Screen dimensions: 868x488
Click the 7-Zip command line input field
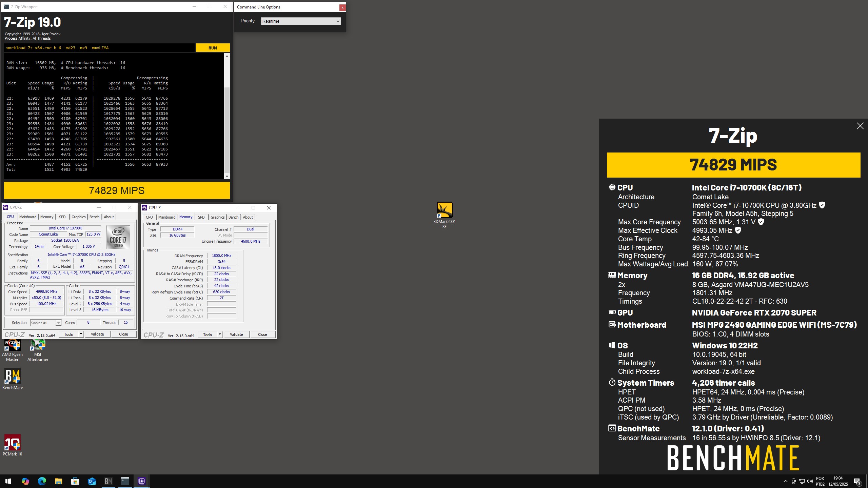(100, 48)
